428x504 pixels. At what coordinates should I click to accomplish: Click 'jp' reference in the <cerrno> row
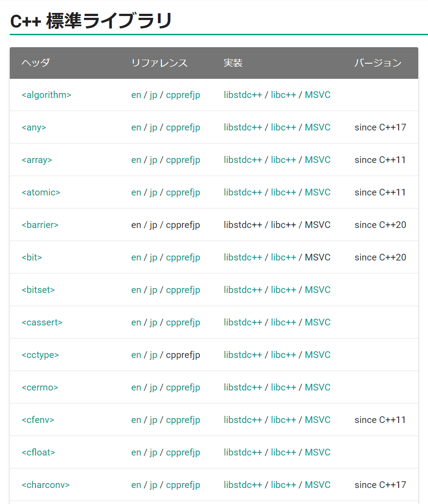[x=153, y=388]
